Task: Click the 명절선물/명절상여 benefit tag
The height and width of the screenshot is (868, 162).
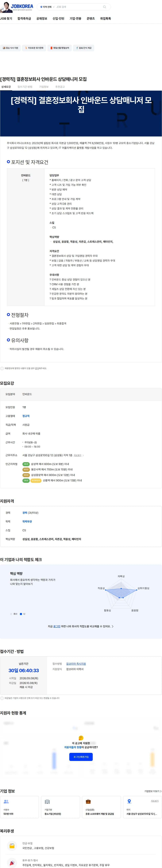Action: coord(60,48)
